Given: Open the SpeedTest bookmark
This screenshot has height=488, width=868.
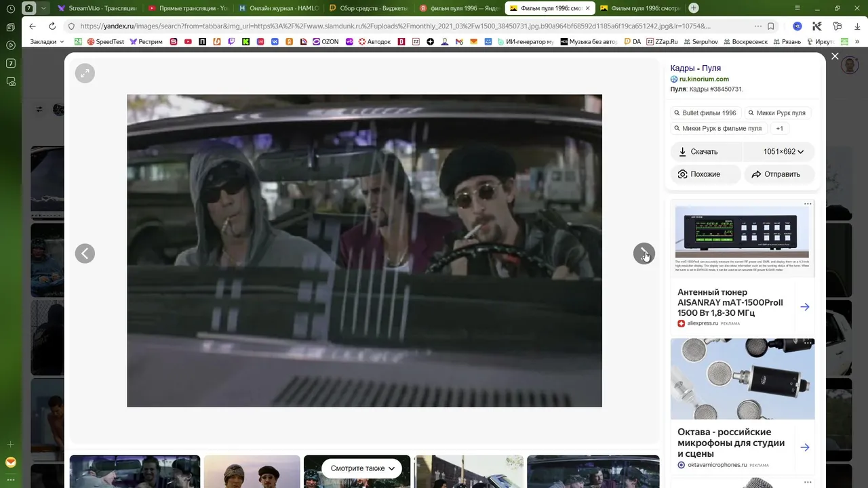Looking at the screenshot, I should pyautogui.click(x=105, y=41).
